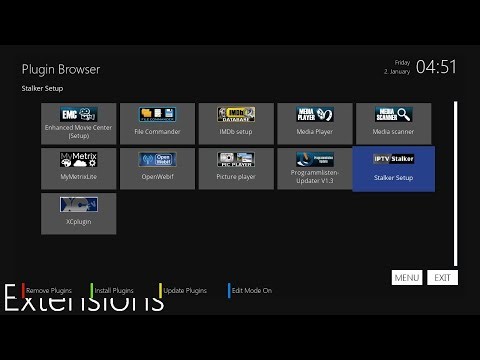The width and height of the screenshot is (480, 360).
Task: Click the 'OpenWebif' caption text
Action: pyautogui.click(x=157, y=177)
